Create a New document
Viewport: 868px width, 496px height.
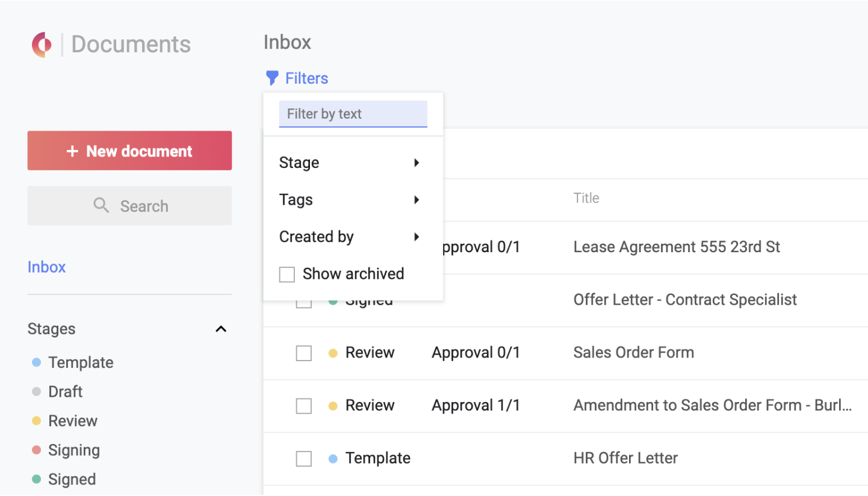[x=129, y=150]
